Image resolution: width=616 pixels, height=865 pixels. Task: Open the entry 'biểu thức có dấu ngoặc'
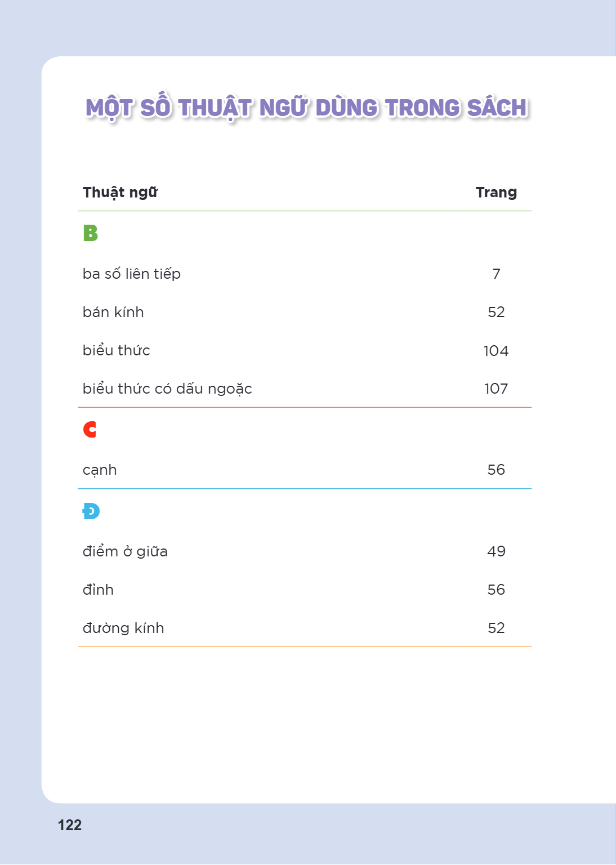(167, 389)
